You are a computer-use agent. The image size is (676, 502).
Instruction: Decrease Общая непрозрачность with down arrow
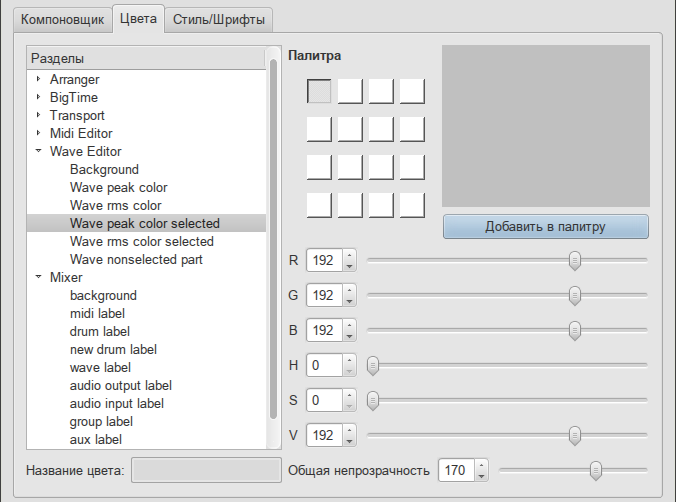point(482,476)
